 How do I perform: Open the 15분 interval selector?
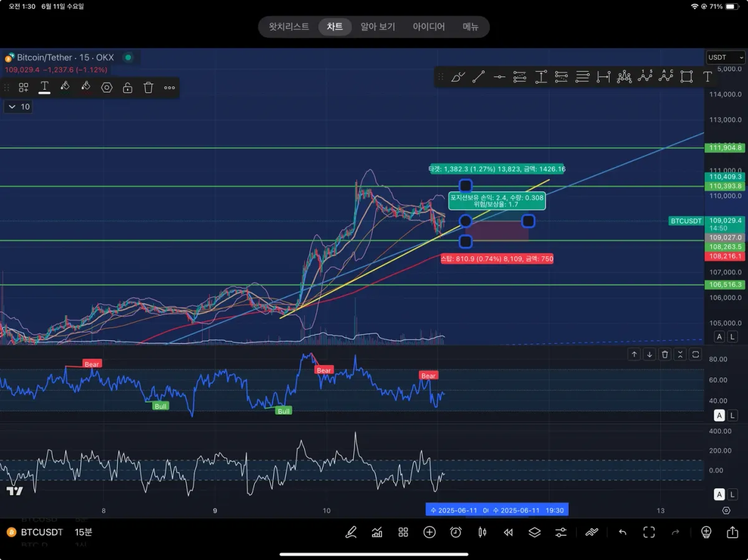84,533
